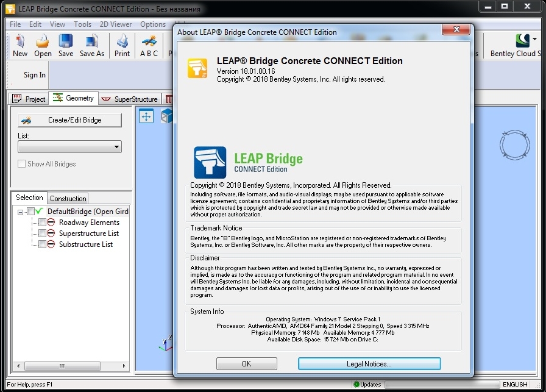Open the bridge List dropdown
The height and width of the screenshot is (392, 546).
click(69, 147)
